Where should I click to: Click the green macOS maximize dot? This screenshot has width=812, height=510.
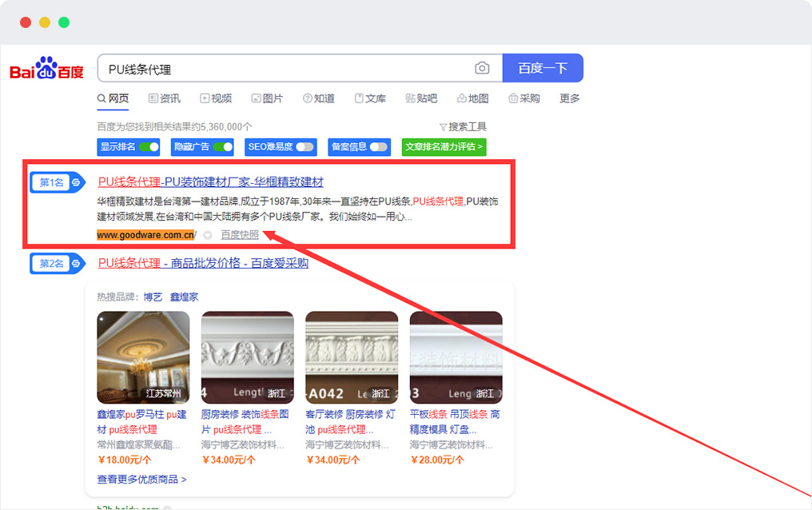[x=64, y=22]
